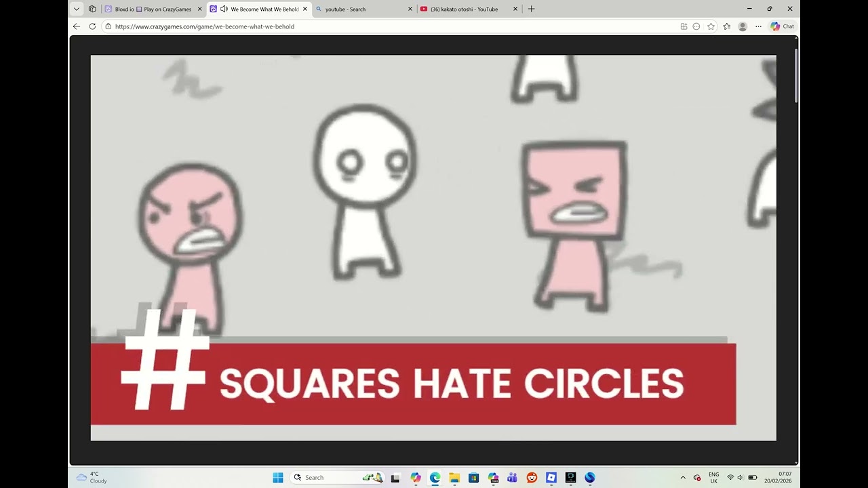Open File Explorer from the taskbar
This screenshot has width=868, height=488.
point(454,477)
